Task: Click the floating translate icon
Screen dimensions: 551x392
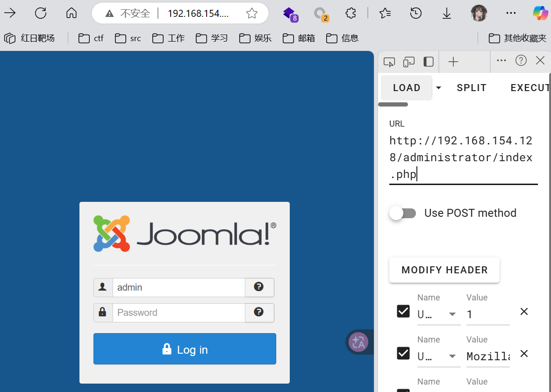Action: [x=358, y=342]
